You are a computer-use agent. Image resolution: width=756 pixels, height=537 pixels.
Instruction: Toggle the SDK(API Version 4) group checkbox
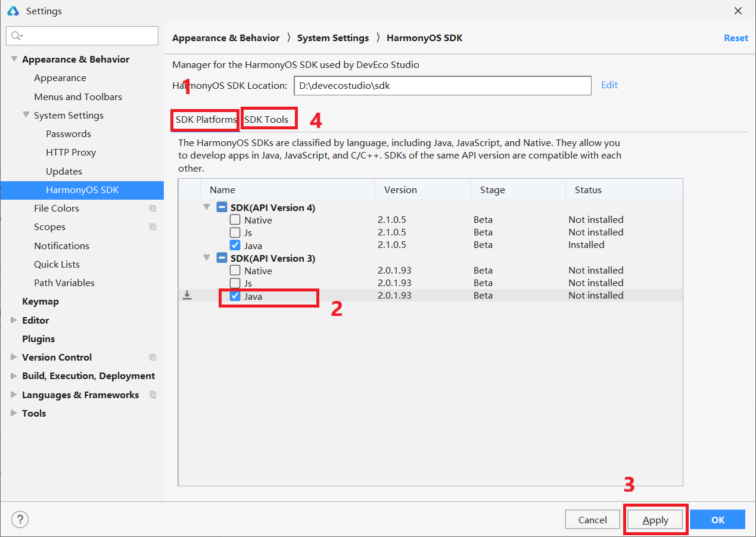[222, 207]
